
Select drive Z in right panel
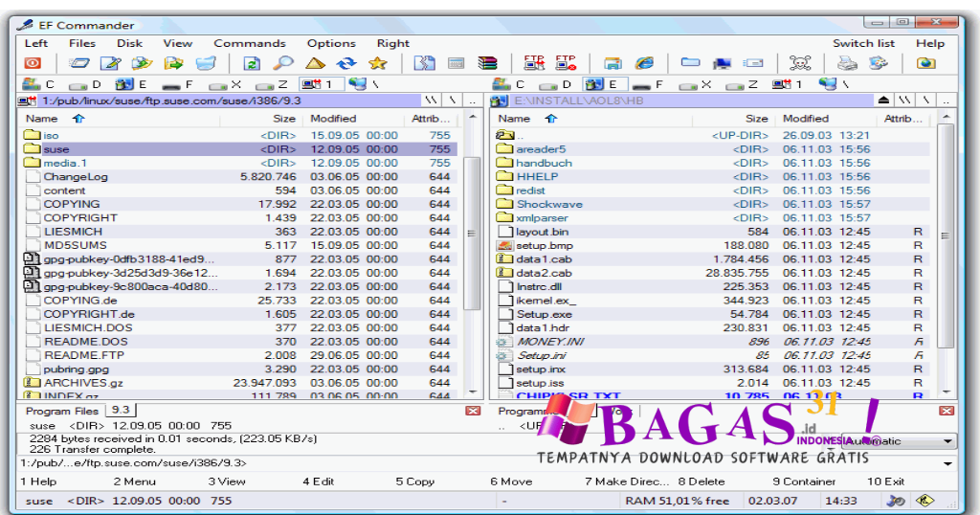pos(743,83)
